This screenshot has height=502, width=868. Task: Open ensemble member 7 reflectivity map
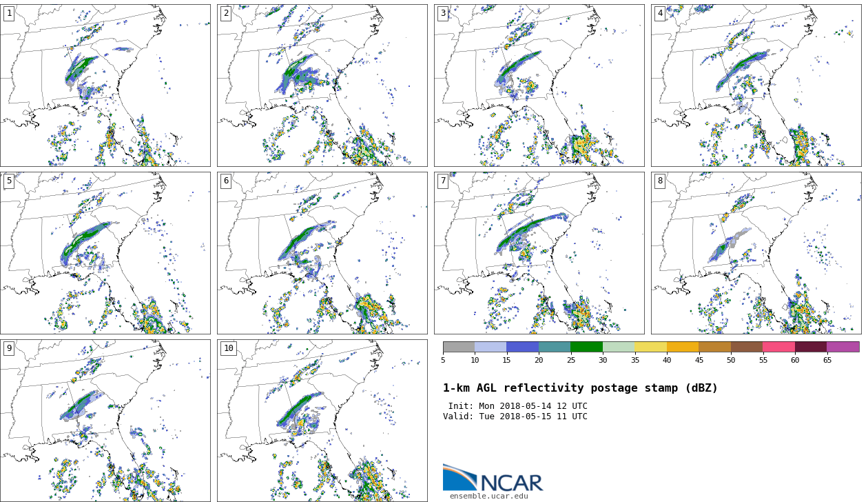click(539, 253)
